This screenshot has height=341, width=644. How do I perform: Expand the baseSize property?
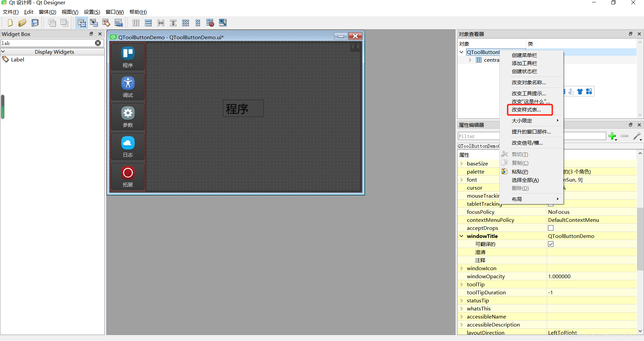tap(462, 164)
